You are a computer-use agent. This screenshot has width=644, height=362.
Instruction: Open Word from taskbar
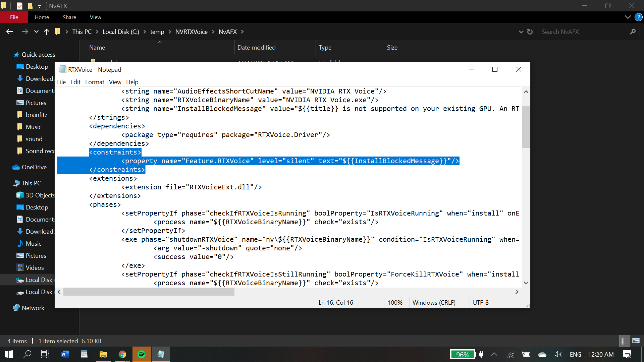65,354
